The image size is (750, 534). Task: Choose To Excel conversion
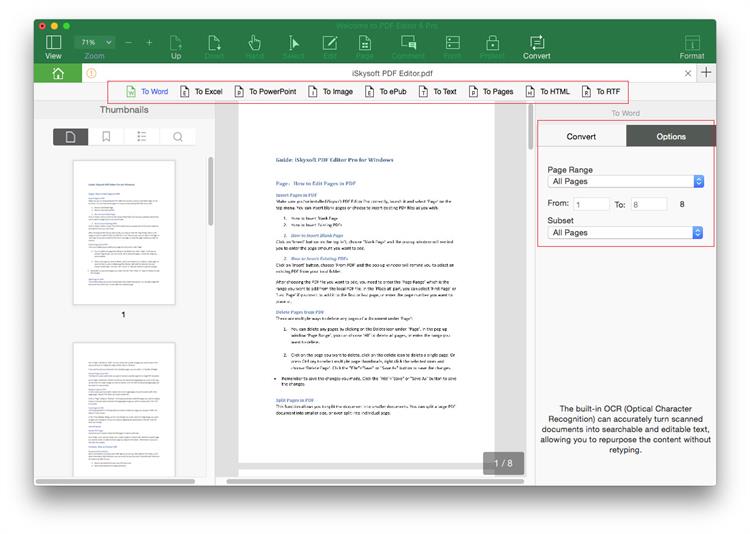click(201, 91)
